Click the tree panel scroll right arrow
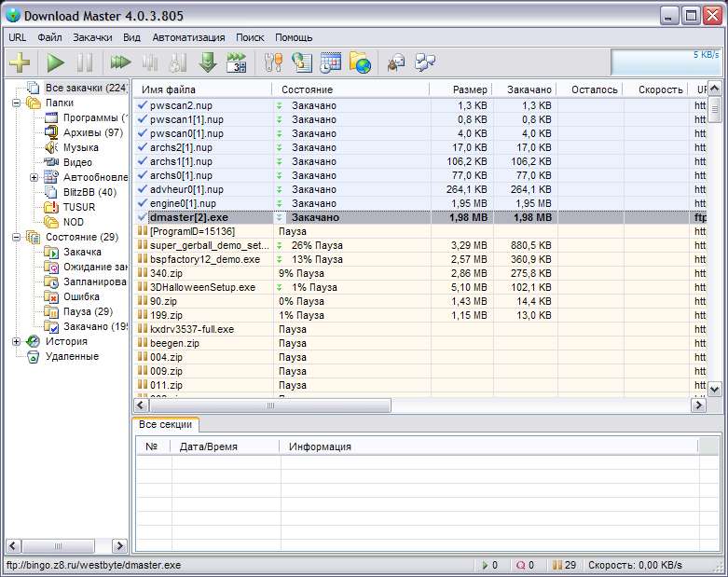This screenshot has height=577, width=728. coord(119,545)
